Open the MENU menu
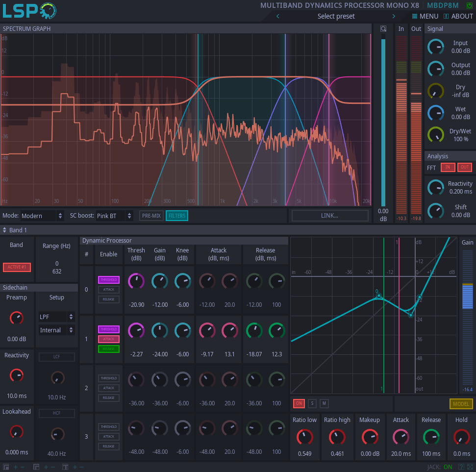The height and width of the screenshot is (472, 476). click(425, 16)
